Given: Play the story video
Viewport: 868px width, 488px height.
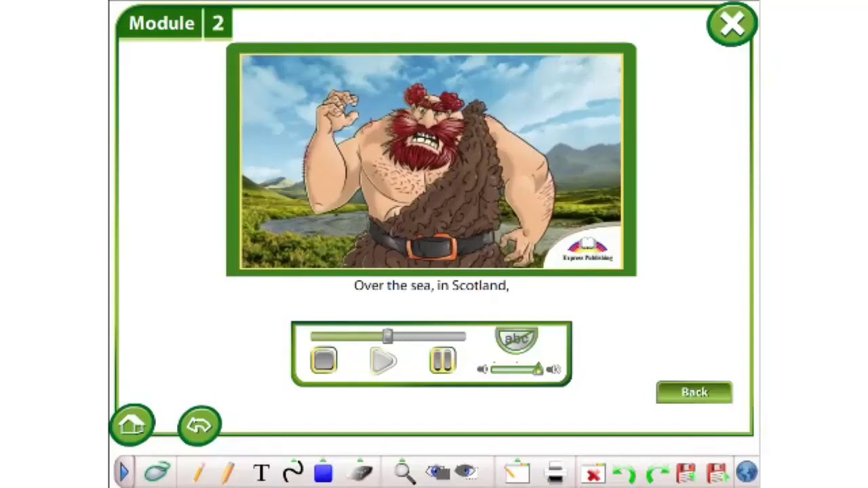Looking at the screenshot, I should pyautogui.click(x=383, y=361).
